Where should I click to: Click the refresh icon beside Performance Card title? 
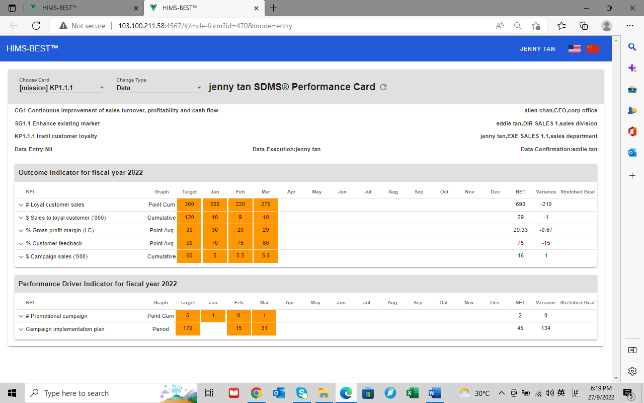coord(383,88)
